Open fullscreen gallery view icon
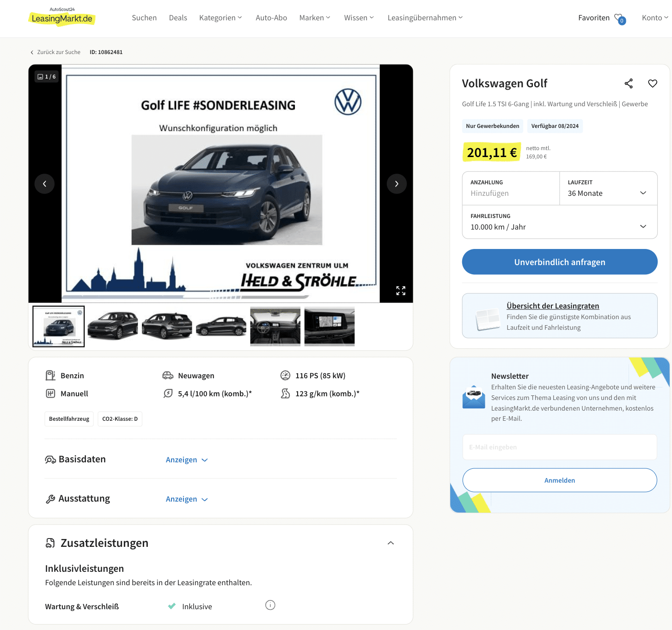 [401, 291]
